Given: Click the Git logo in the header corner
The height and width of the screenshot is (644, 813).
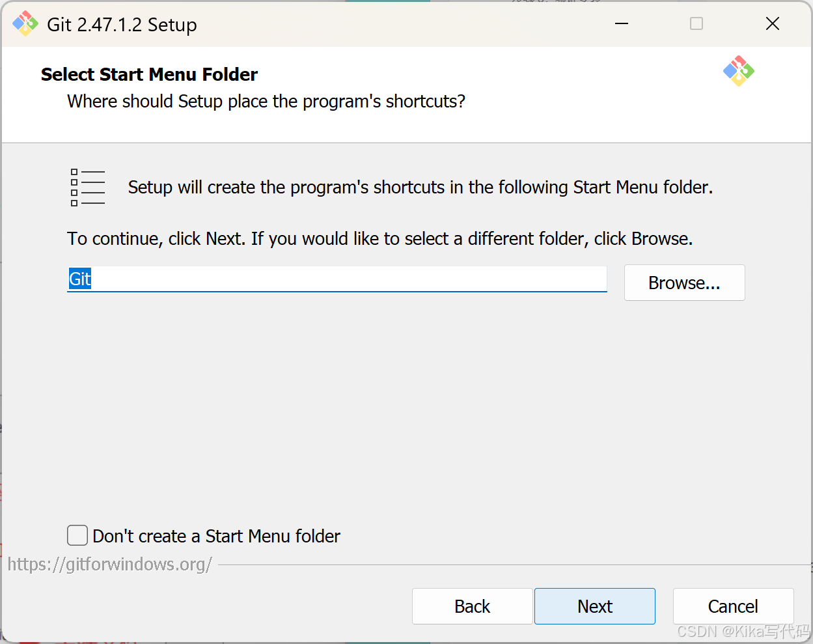Looking at the screenshot, I should click(738, 71).
